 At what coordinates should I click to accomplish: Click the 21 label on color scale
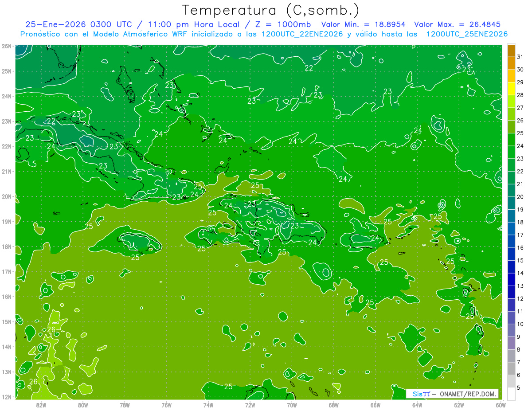520,184
